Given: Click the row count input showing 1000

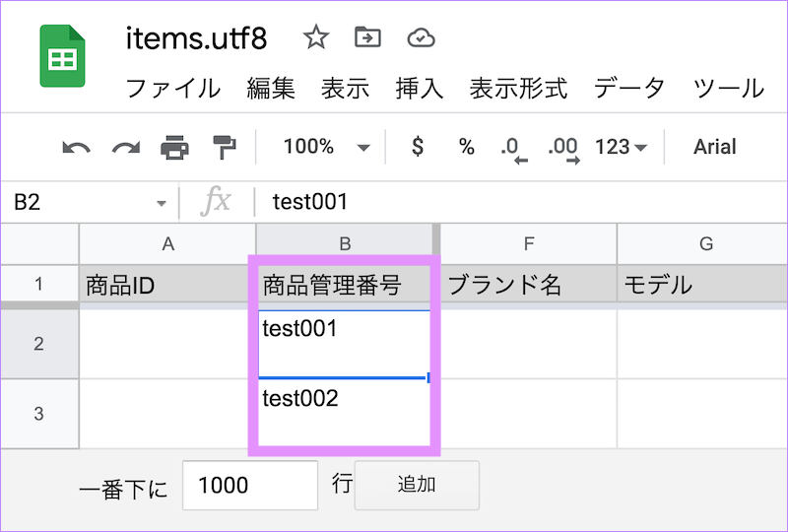Looking at the screenshot, I should click(x=250, y=485).
